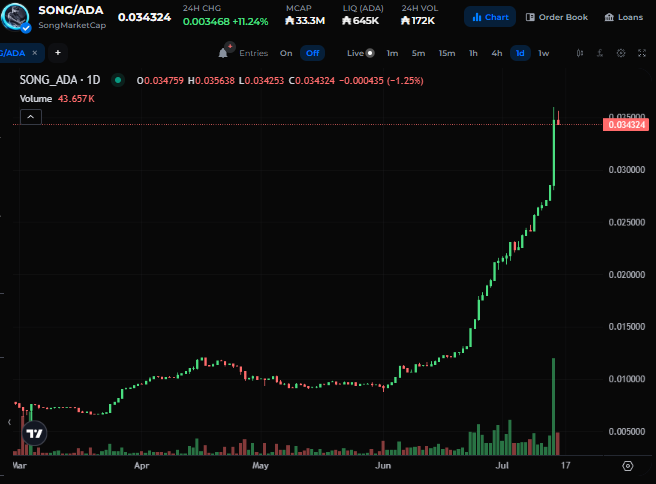Click the SONG/ADA pair title

(x=71, y=10)
